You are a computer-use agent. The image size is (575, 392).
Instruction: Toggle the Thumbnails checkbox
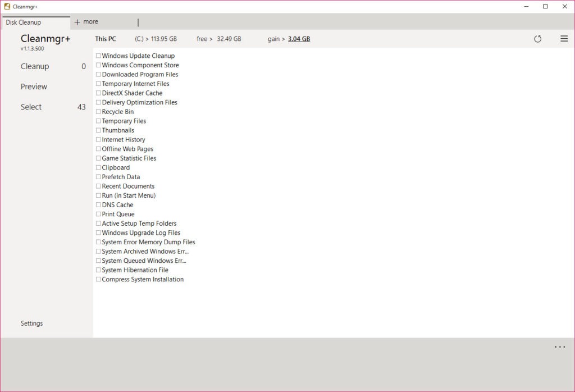click(98, 130)
